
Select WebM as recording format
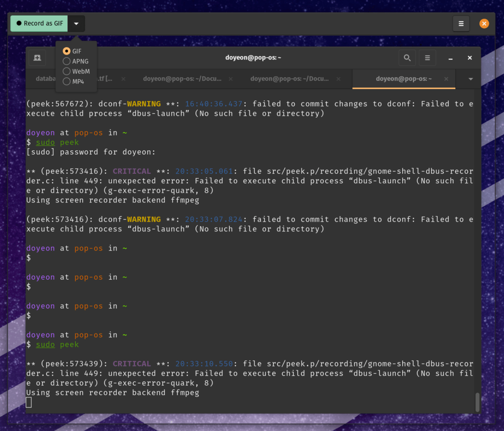coord(67,71)
